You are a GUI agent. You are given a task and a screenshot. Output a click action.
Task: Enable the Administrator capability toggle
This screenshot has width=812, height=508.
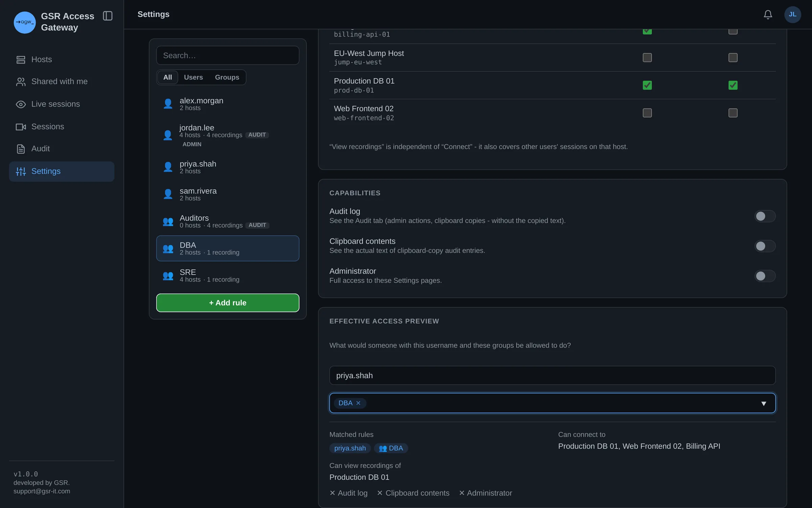(765, 276)
